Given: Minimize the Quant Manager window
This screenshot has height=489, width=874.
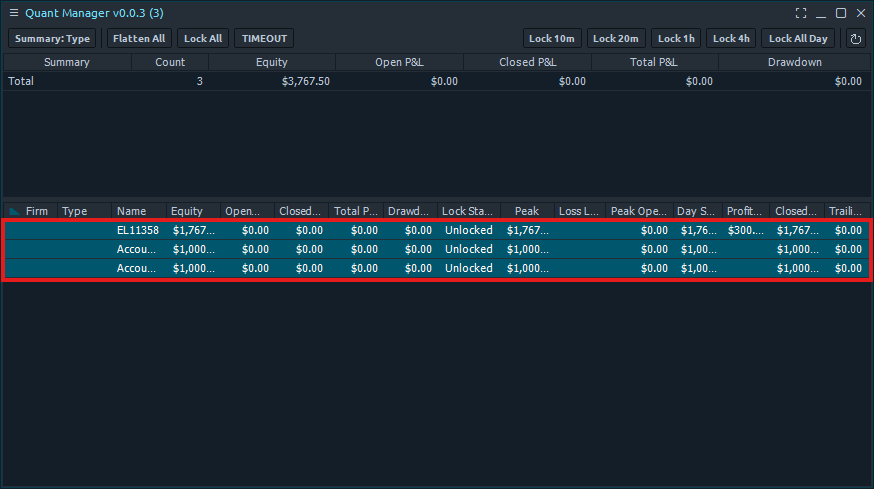Looking at the screenshot, I should pyautogui.click(x=821, y=13).
